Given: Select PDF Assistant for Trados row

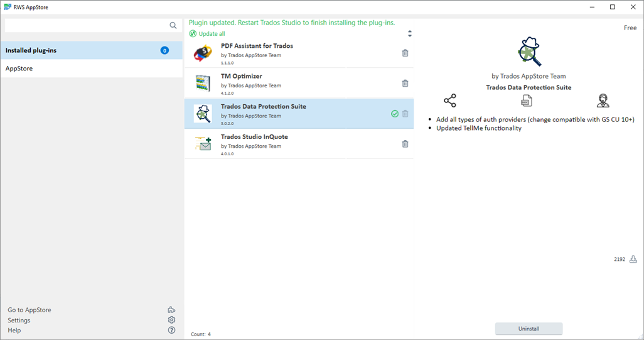Looking at the screenshot, I should 299,53.
